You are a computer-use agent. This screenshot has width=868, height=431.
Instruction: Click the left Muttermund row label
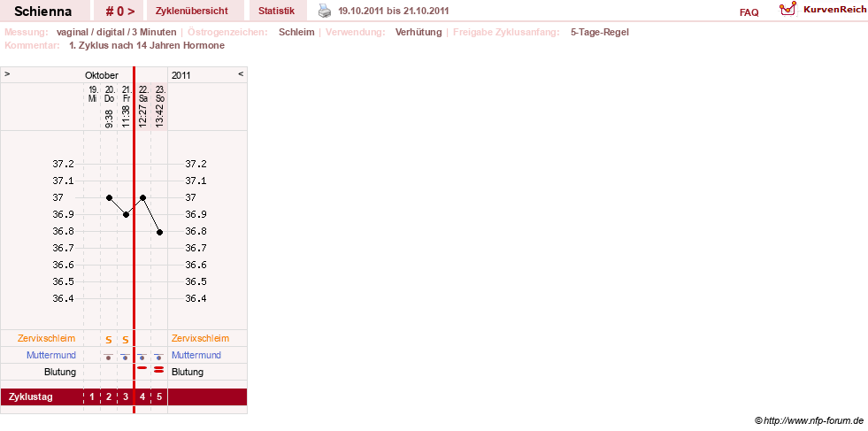tap(51, 355)
